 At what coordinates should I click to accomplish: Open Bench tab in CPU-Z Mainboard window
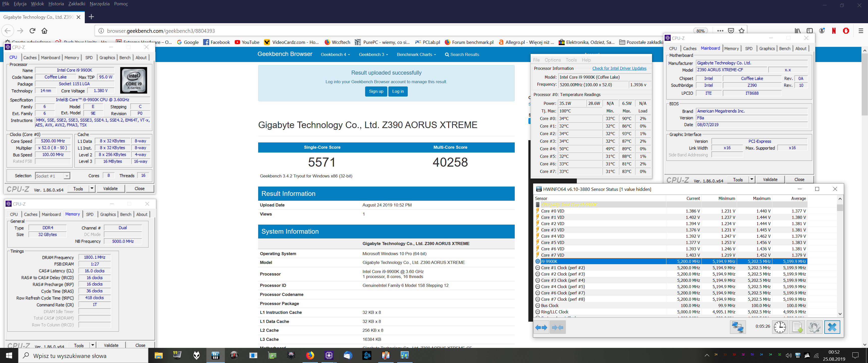point(785,48)
